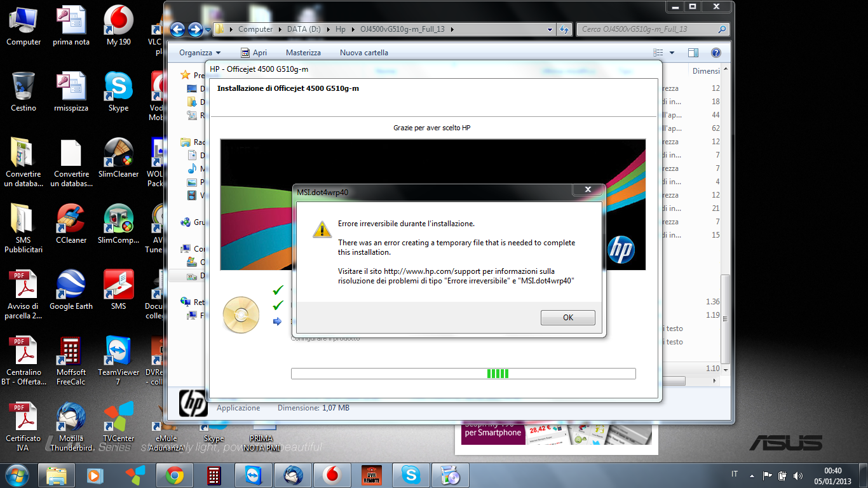This screenshot has width=868, height=488.
Task: Launch Mozilla Thunderbird from the desktop
Action: pyautogui.click(x=71, y=426)
